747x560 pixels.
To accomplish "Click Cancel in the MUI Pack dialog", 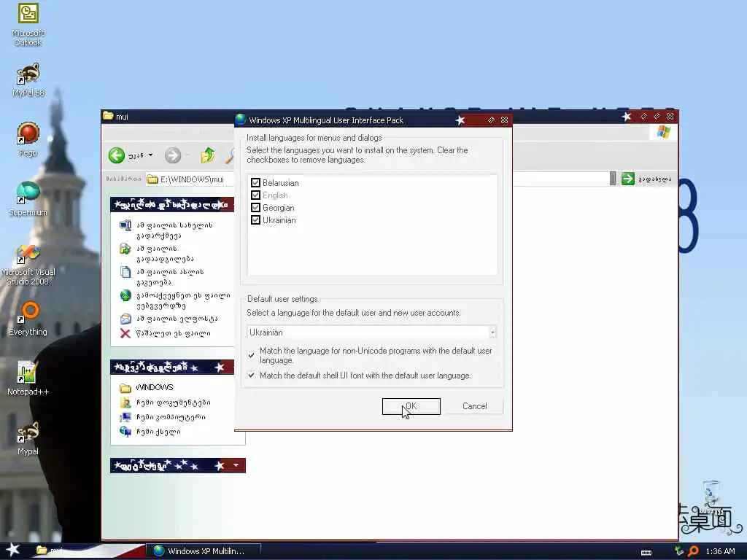I will point(474,406).
